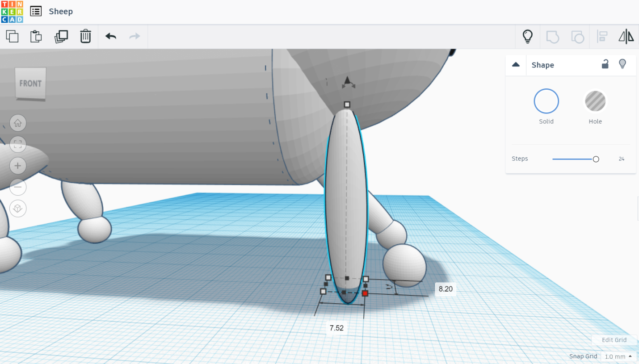Open the snap grid size dropdown
This screenshot has height=364, width=639.
(x=618, y=356)
